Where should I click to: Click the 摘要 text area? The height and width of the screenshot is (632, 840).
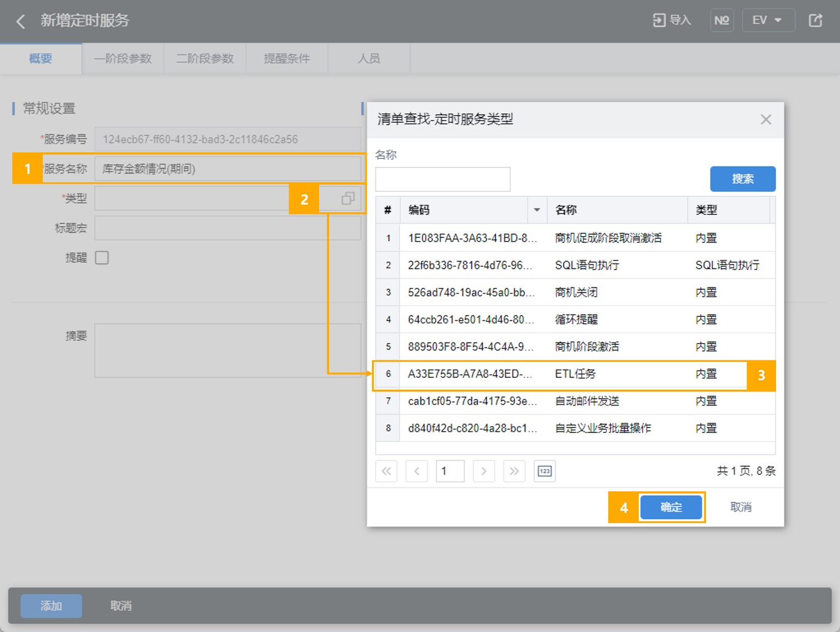coord(228,351)
